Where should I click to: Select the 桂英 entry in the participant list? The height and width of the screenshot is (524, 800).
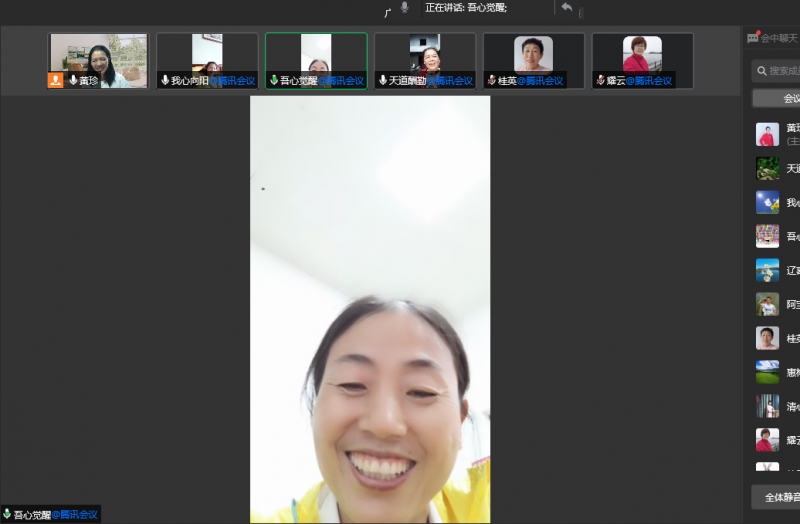(780, 338)
